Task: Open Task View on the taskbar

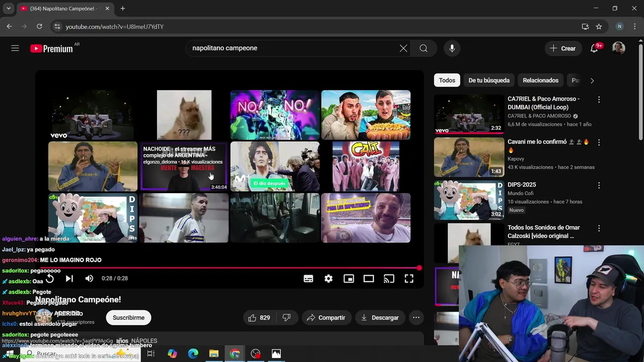Action: (151, 353)
